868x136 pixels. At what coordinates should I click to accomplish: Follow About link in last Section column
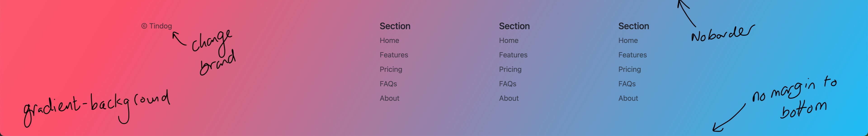click(x=628, y=98)
